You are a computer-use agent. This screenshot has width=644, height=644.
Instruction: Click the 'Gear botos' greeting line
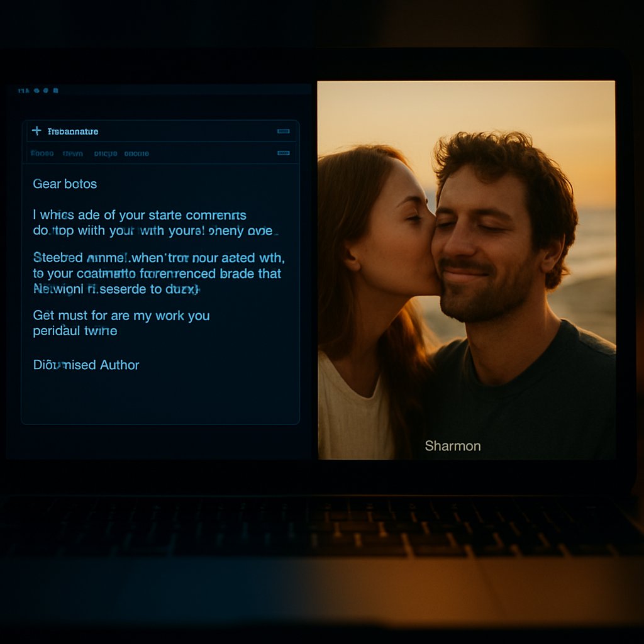[65, 184]
